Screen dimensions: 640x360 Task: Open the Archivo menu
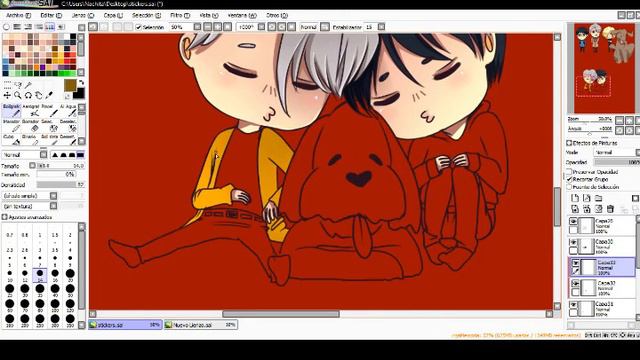tap(18, 16)
